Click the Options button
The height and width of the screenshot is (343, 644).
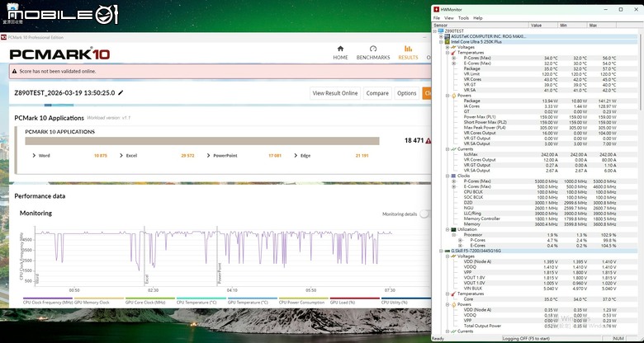pos(406,93)
